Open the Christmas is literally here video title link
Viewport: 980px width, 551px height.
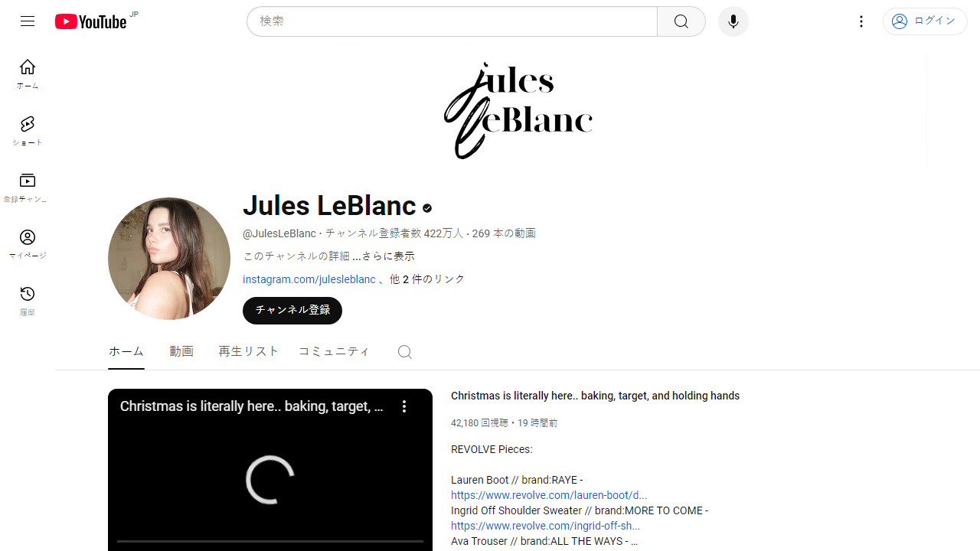tap(595, 396)
